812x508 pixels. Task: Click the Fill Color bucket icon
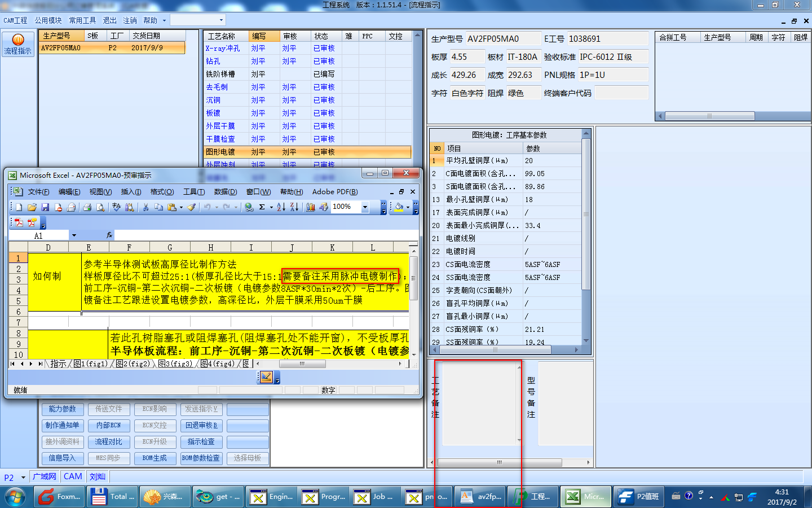(399, 207)
